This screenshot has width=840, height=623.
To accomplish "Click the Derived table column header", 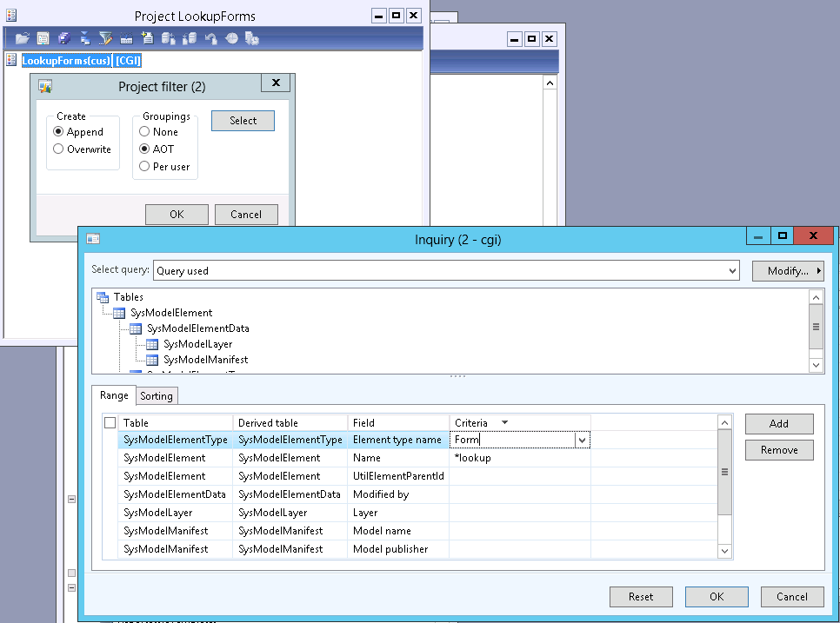I will pos(290,423).
